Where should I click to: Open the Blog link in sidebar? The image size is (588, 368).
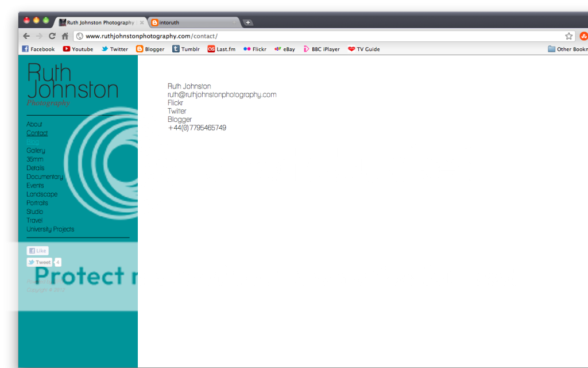tap(33, 141)
